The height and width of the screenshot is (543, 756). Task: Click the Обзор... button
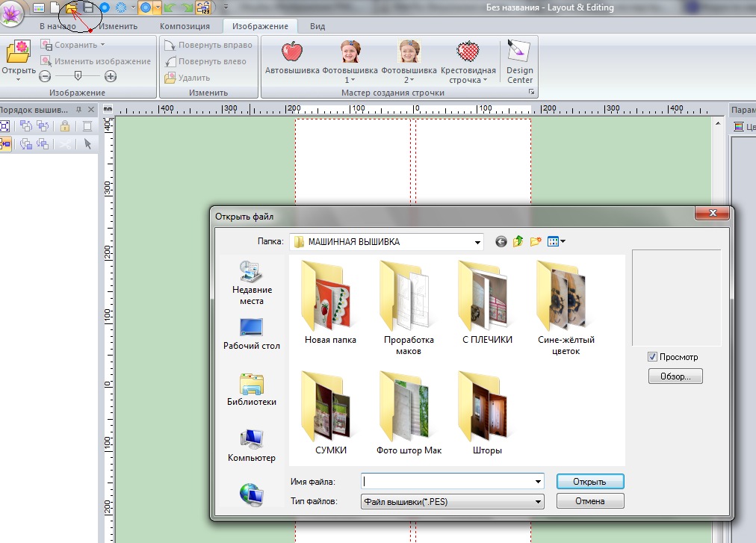pos(675,376)
